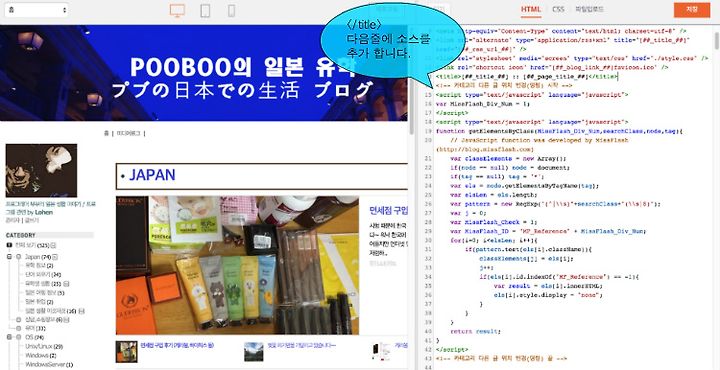Click the code editor vertical scrollbar
This screenshot has width=720, height=370.
coord(716,41)
